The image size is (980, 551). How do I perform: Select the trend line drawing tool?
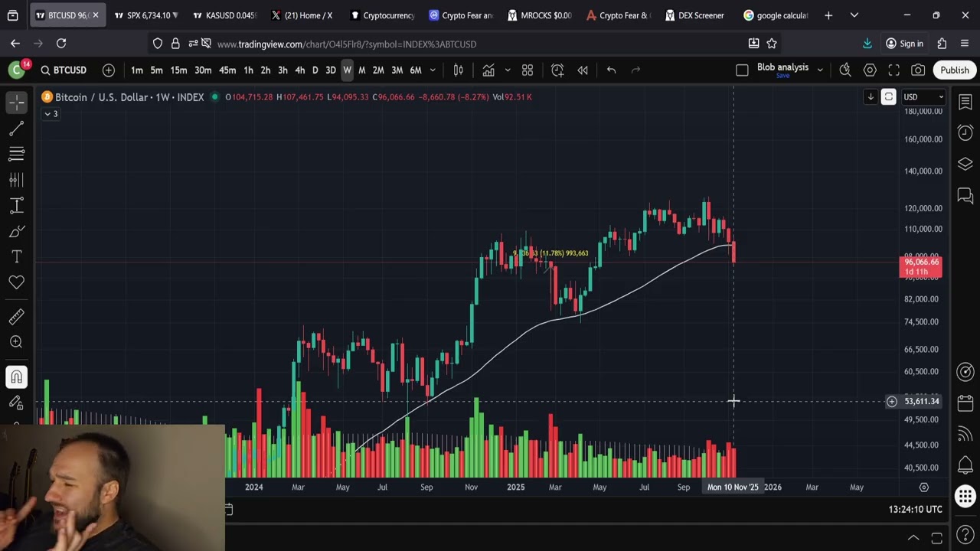(x=16, y=128)
